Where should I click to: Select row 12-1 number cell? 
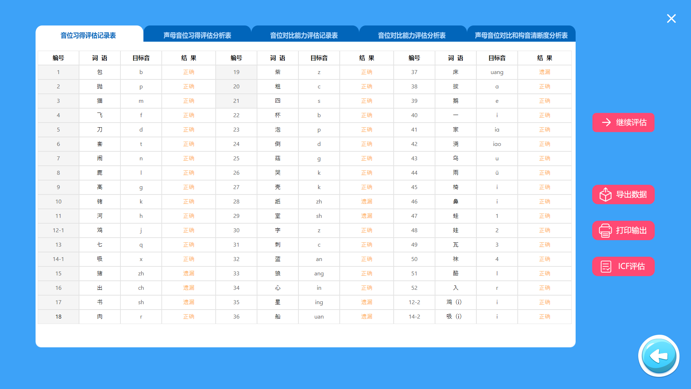pos(58,230)
